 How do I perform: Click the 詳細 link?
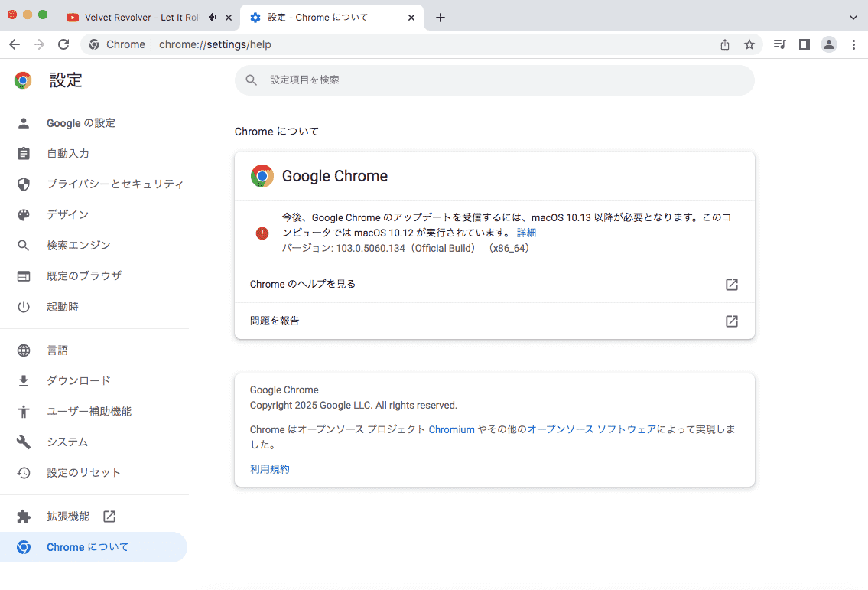pos(526,233)
